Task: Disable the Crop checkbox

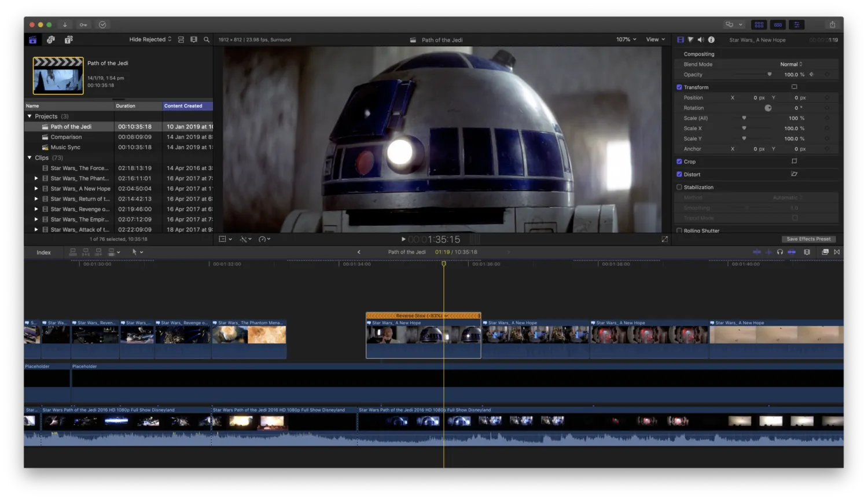Action: (679, 162)
